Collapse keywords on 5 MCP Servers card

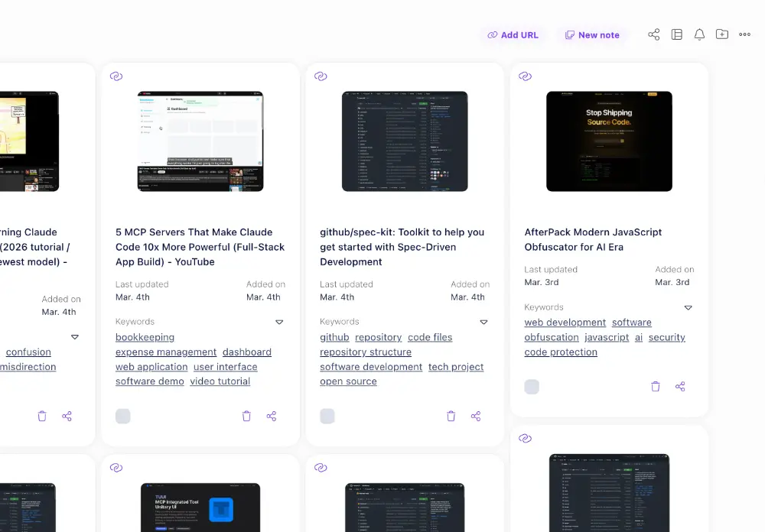click(279, 323)
